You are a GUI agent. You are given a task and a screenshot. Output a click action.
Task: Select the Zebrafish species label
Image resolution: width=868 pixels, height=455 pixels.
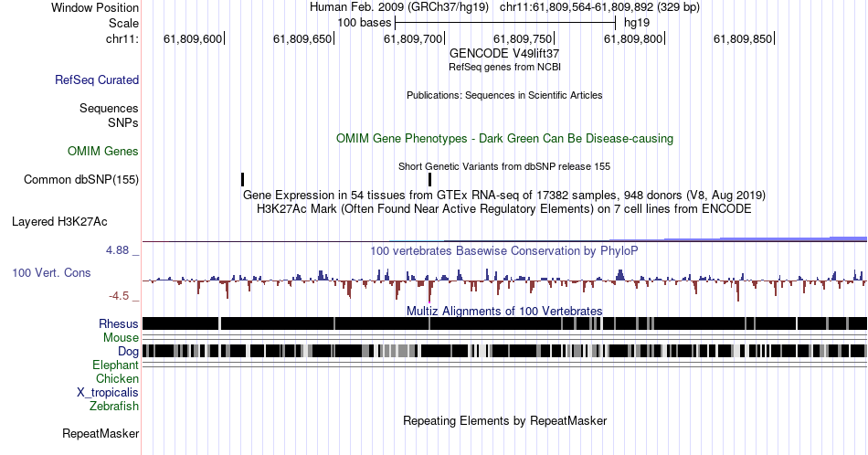(114, 406)
